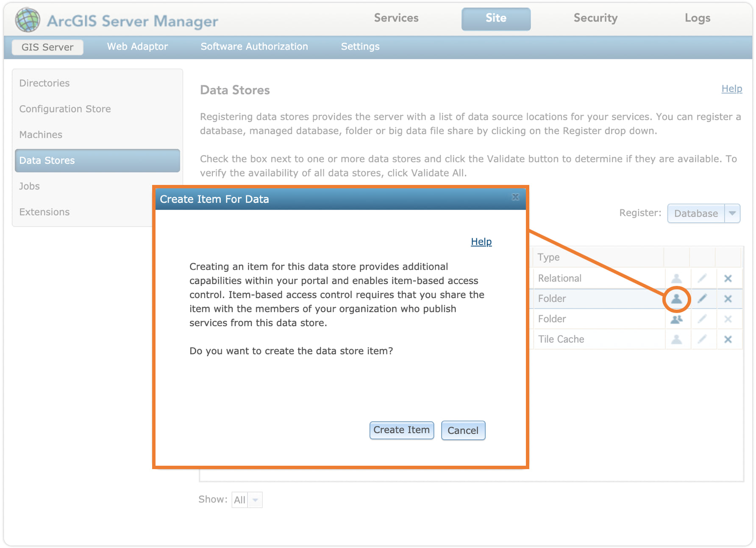This screenshot has width=756, height=548.
Task: Click the edit pencil icon on the Relational row
Action: [x=703, y=278]
